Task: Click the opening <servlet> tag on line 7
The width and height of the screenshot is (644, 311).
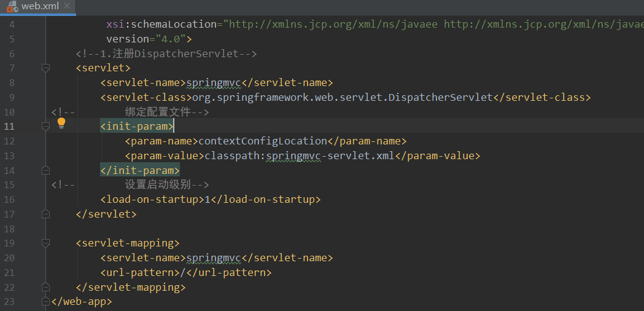Action: pos(103,68)
